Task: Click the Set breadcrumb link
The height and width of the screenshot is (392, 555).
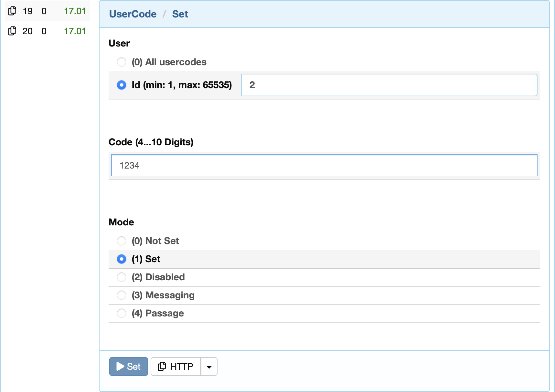Action: click(x=180, y=14)
